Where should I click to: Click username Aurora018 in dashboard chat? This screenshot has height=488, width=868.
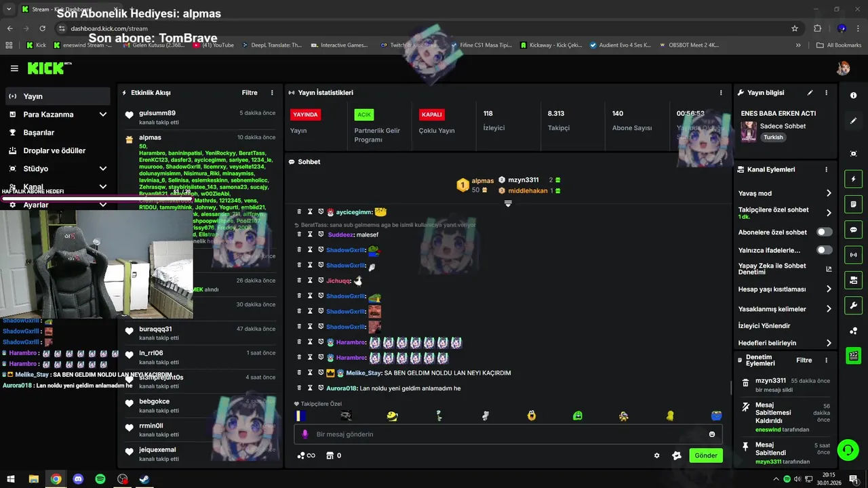pos(341,388)
